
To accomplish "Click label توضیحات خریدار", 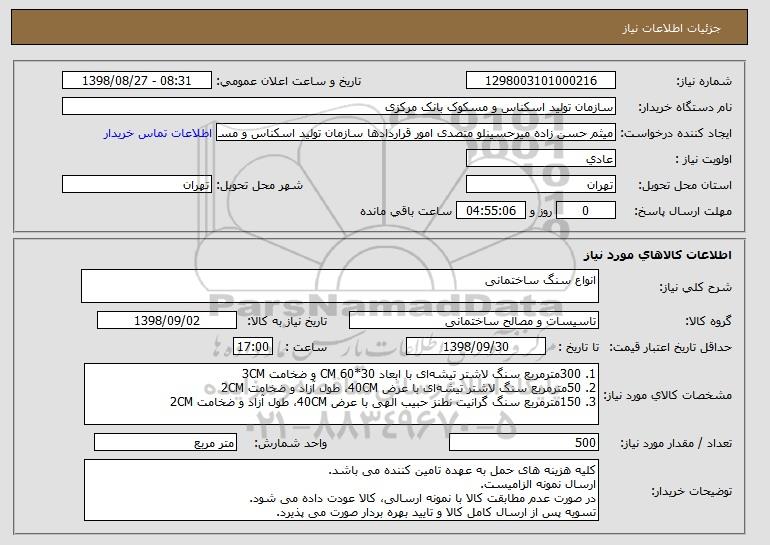I will click(691, 491).
